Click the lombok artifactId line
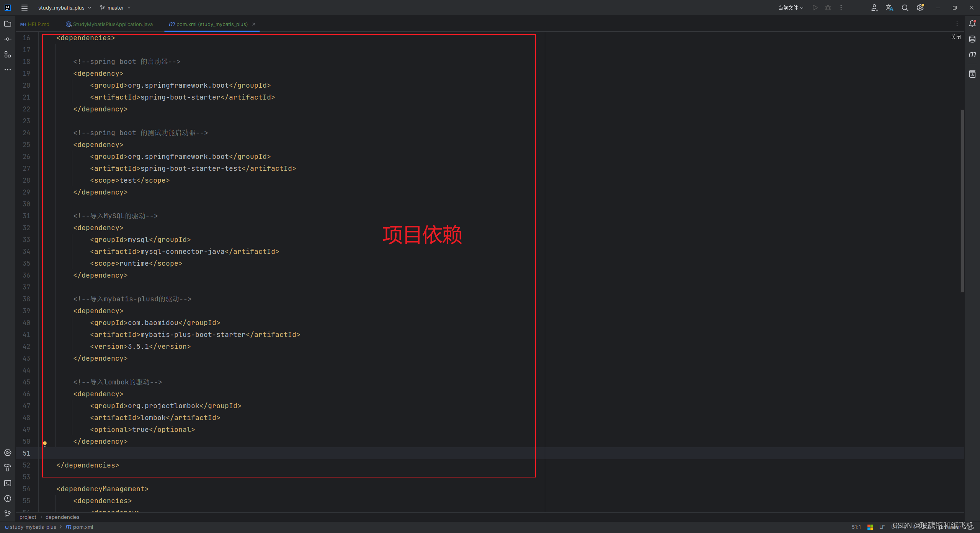This screenshot has width=980, height=533. (155, 418)
